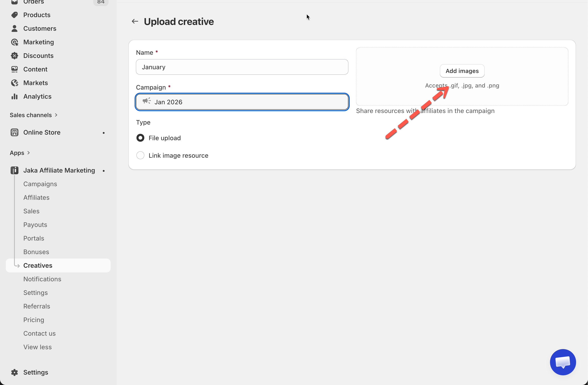
Task: Click the Online Store storefront icon
Action: pyautogui.click(x=14, y=133)
